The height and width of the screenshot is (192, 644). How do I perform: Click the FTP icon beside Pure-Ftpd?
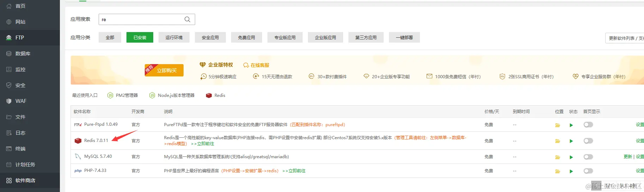[x=78, y=124]
